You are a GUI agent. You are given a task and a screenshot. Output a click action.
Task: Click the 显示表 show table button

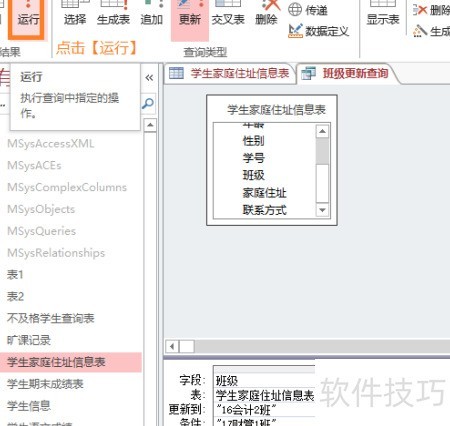[383, 13]
